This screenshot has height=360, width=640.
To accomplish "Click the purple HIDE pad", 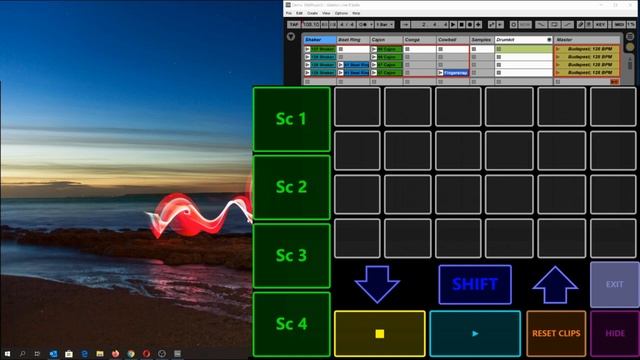I will [615, 333].
